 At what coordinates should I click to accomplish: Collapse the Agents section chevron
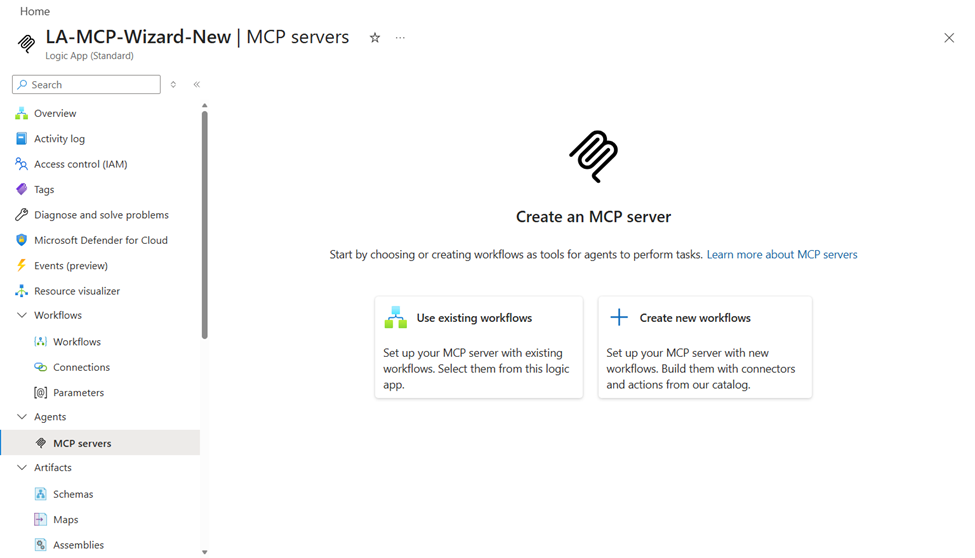pos(22,417)
